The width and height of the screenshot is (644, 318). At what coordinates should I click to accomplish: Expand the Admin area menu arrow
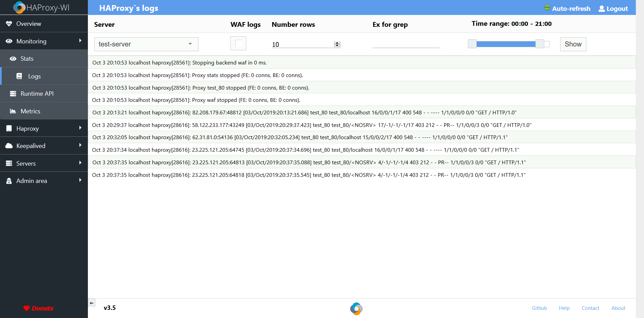80,180
